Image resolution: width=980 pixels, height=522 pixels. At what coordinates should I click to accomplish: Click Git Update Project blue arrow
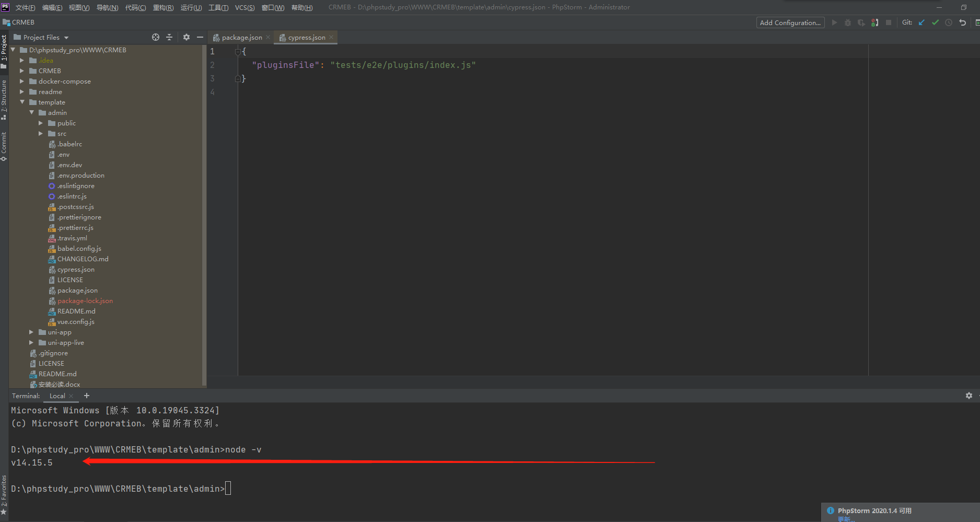[x=921, y=22]
